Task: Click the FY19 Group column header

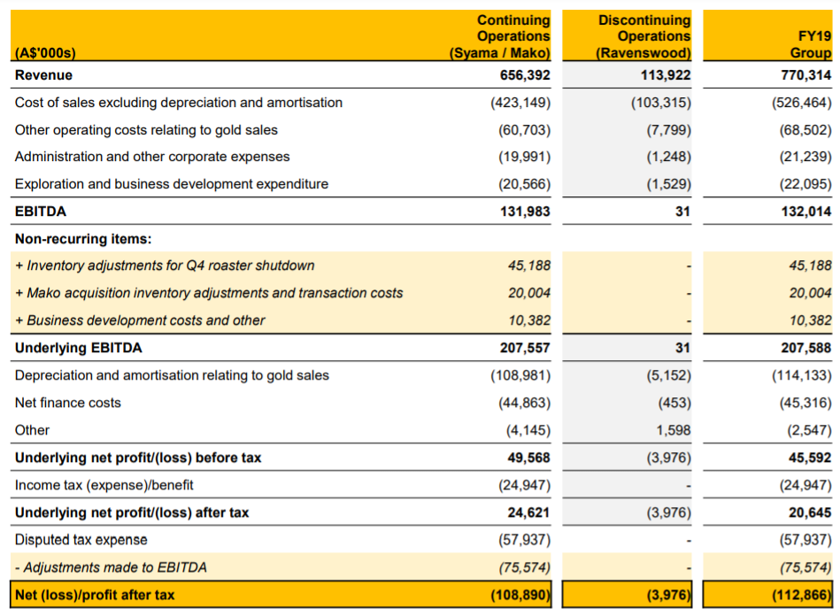Action: [811, 44]
